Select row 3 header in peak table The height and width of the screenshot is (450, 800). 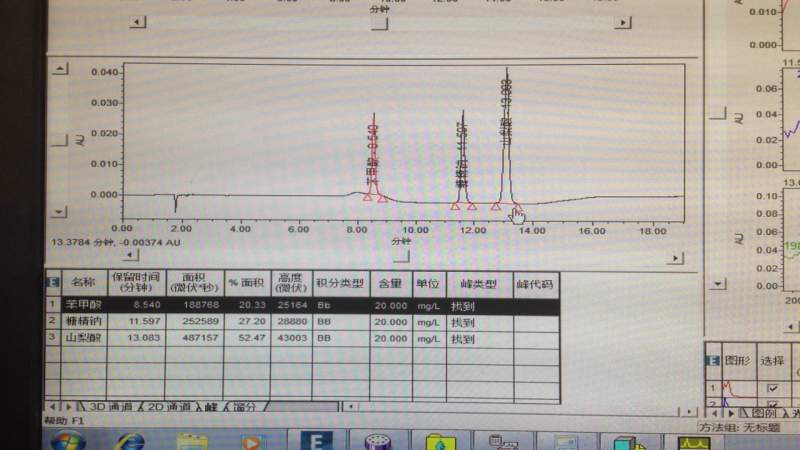[x=53, y=337]
